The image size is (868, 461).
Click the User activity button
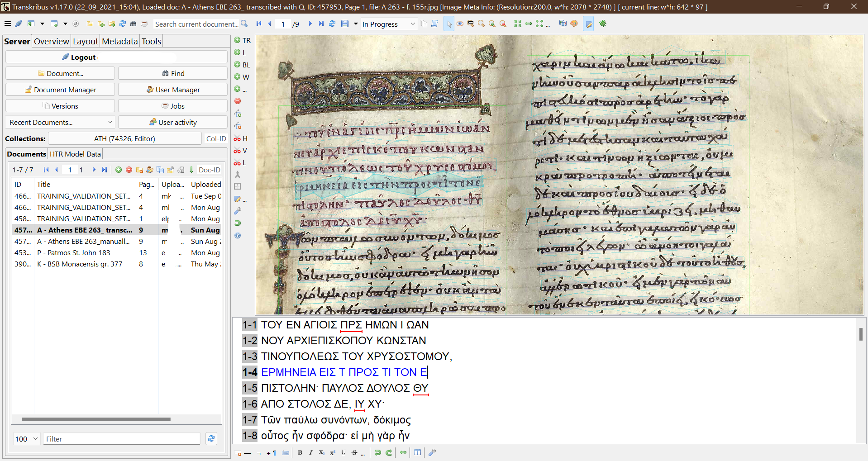(173, 122)
